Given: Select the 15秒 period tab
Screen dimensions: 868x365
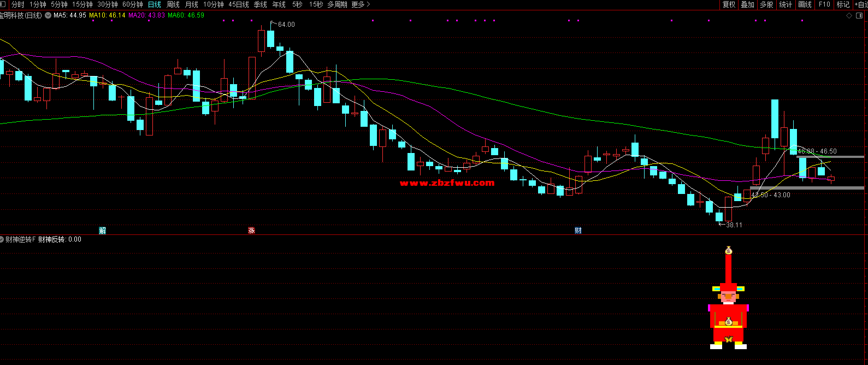Looking at the screenshot, I should point(316,4).
